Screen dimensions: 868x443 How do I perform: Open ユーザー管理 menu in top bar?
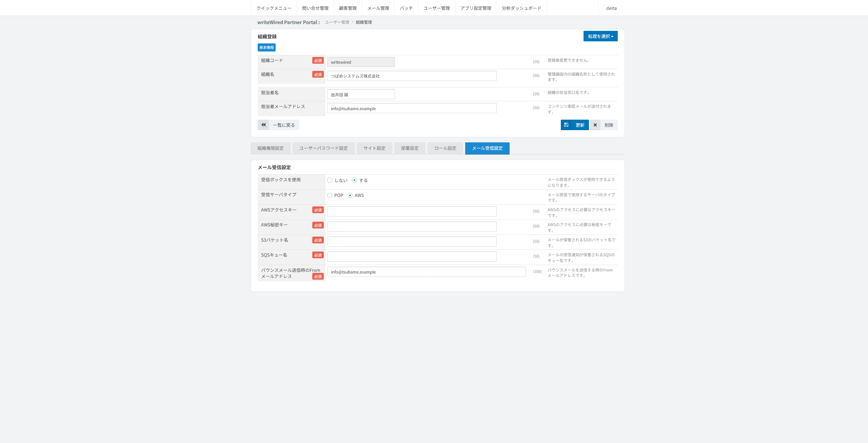[x=437, y=8]
